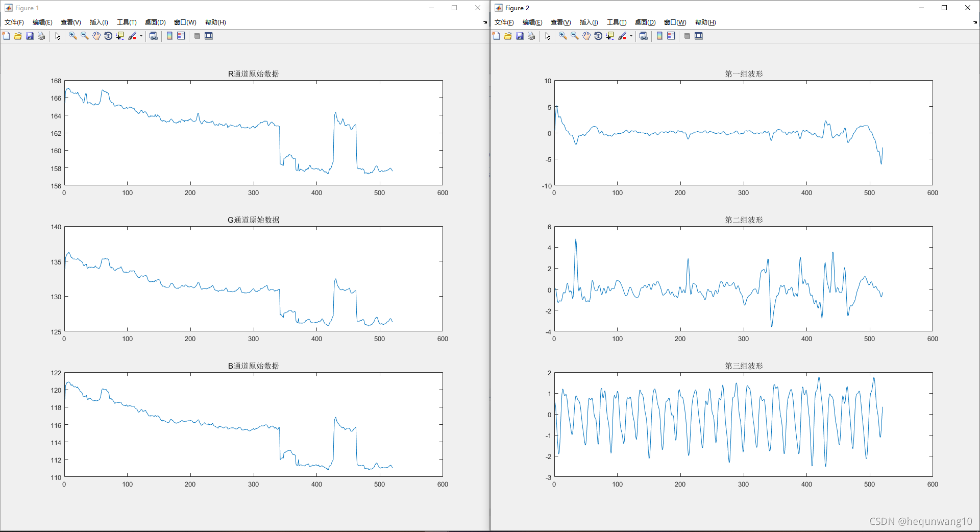The image size is (980, 532).
Task: Activate Pan hand tool in Figure 1
Action: click(x=96, y=36)
